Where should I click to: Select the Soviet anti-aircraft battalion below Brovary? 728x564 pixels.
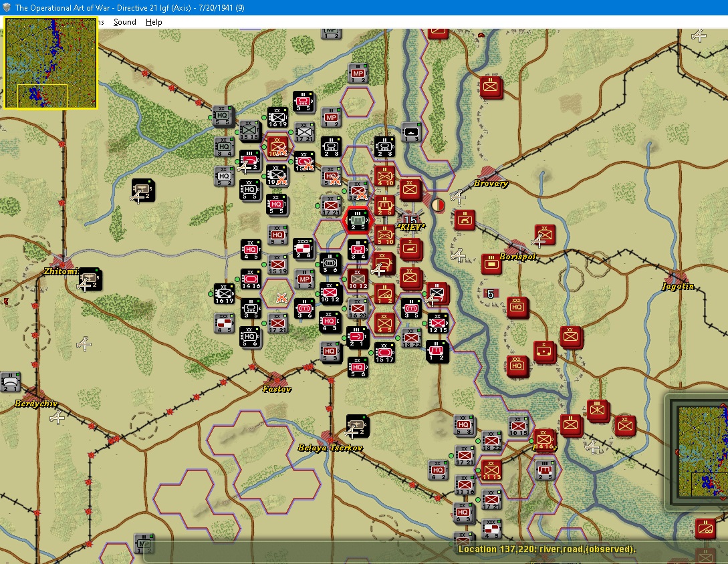(x=465, y=220)
